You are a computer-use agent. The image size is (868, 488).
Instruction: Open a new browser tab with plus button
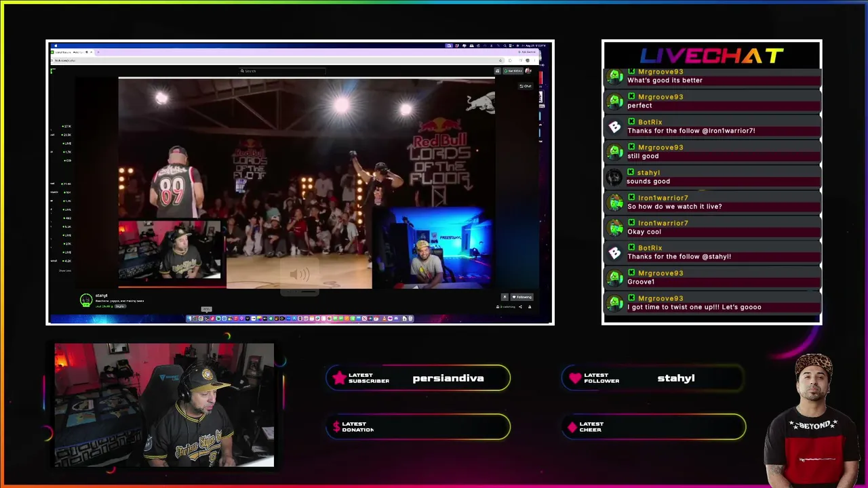click(x=98, y=52)
